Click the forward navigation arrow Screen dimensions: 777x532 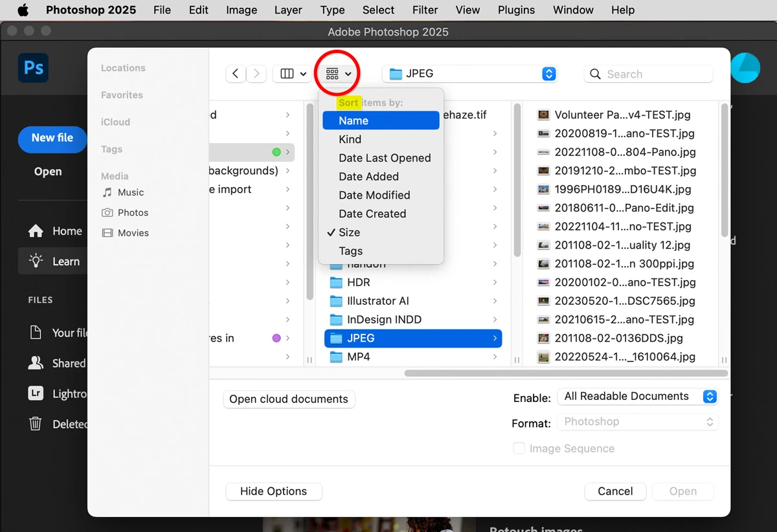(x=256, y=74)
